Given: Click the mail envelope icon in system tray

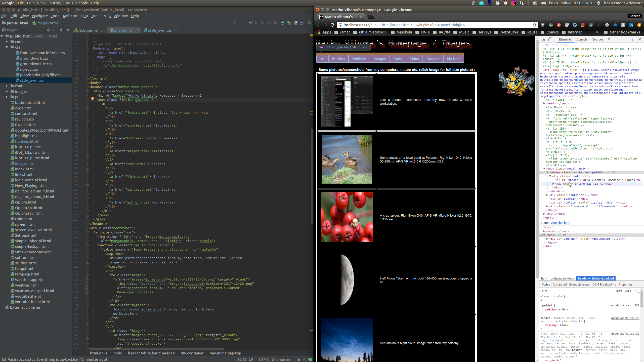Looking at the screenshot, I should coord(535,3).
